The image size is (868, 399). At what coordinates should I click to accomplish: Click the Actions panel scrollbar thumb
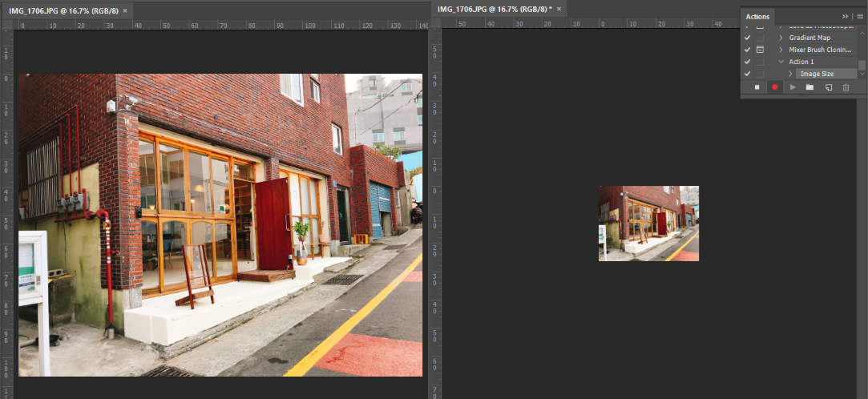[862, 66]
